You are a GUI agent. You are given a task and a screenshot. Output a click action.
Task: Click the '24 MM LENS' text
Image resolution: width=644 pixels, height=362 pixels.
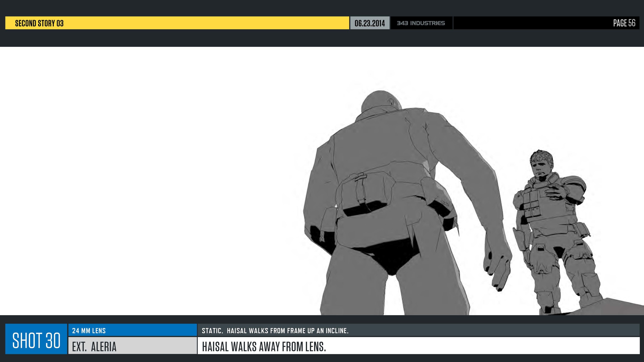point(89,331)
